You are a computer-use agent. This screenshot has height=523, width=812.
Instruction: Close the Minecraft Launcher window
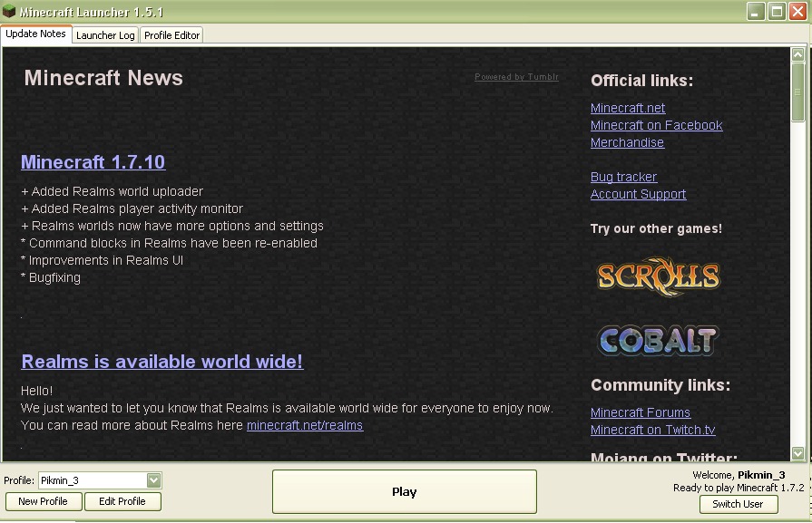click(798, 11)
